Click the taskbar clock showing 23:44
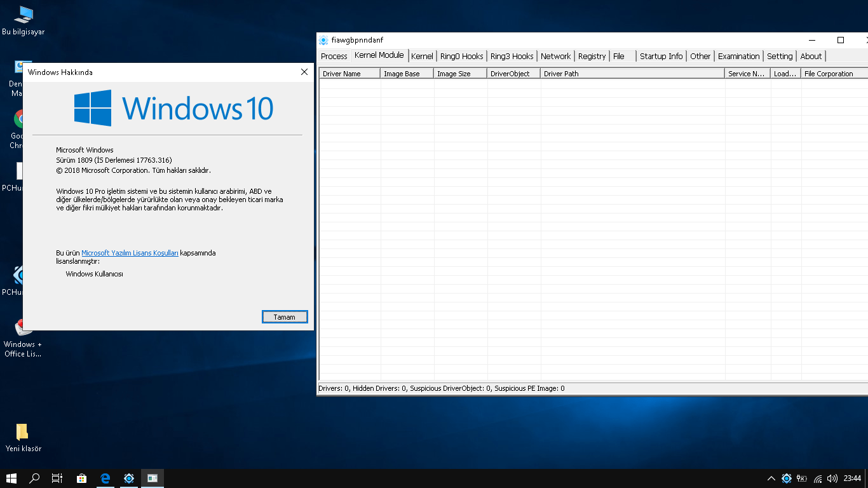The width and height of the screenshot is (868, 488). 852,478
